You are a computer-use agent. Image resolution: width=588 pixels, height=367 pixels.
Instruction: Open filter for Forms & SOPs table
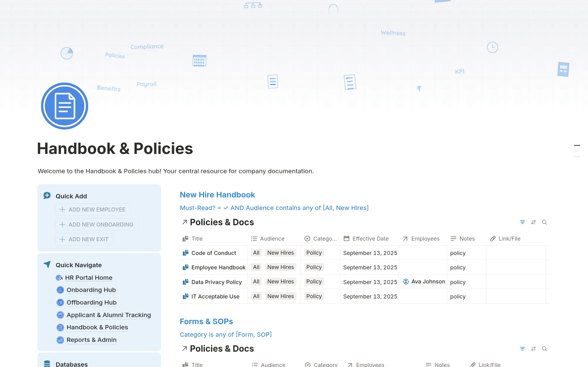[522, 349]
